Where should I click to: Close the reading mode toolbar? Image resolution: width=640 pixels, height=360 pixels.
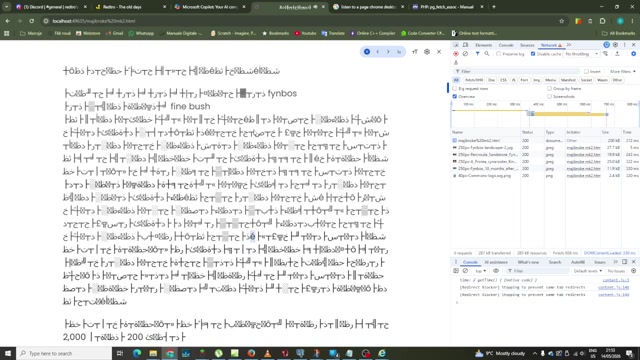[x=439, y=51]
